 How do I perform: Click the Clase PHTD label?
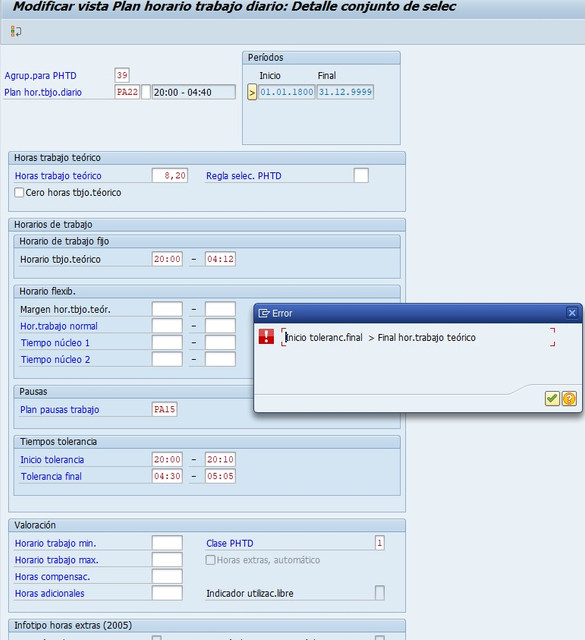(229, 543)
